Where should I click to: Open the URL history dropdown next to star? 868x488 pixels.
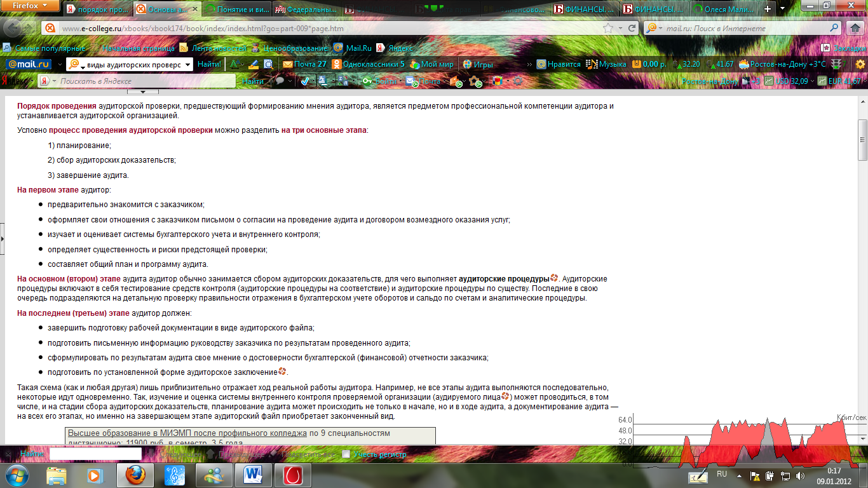click(x=620, y=29)
